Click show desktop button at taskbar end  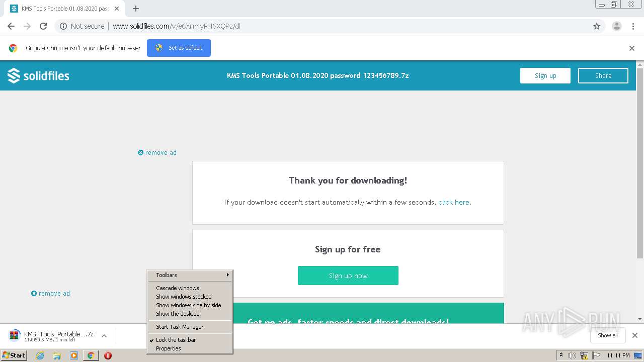638,355
